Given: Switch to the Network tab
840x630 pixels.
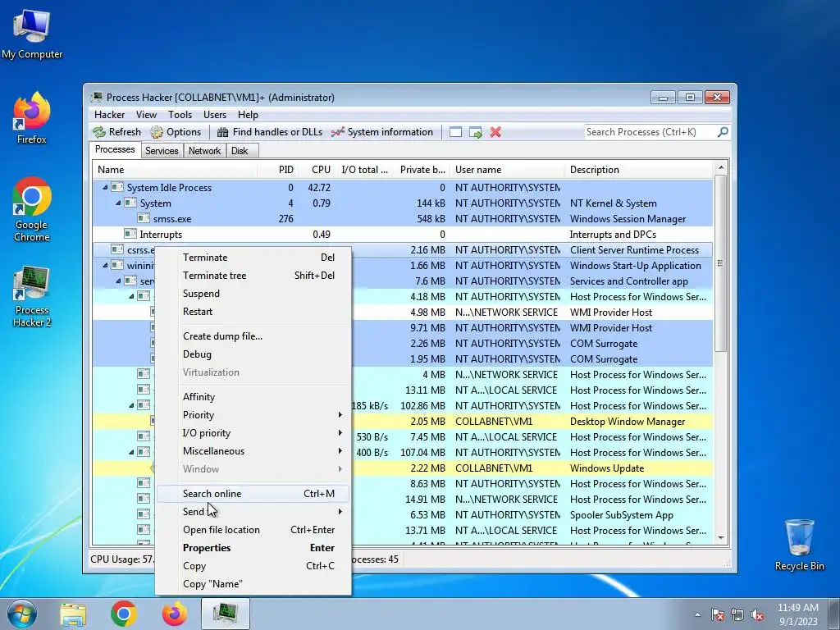Looking at the screenshot, I should (204, 151).
